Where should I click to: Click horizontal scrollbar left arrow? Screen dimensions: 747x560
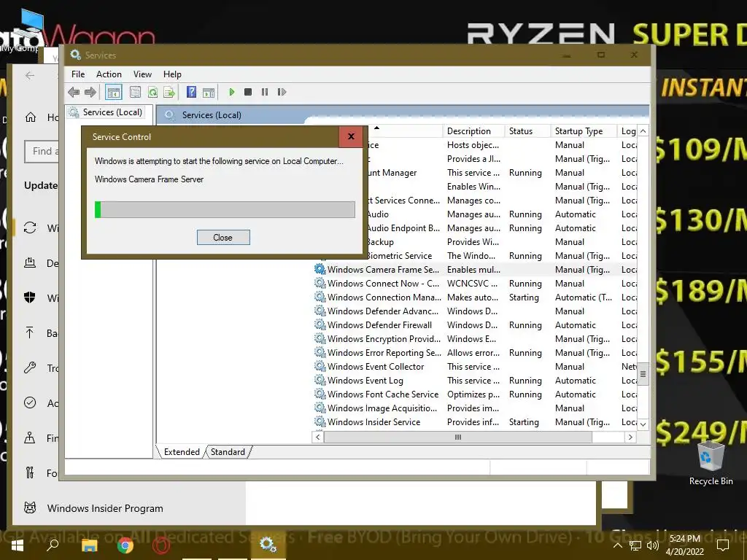[318, 437]
